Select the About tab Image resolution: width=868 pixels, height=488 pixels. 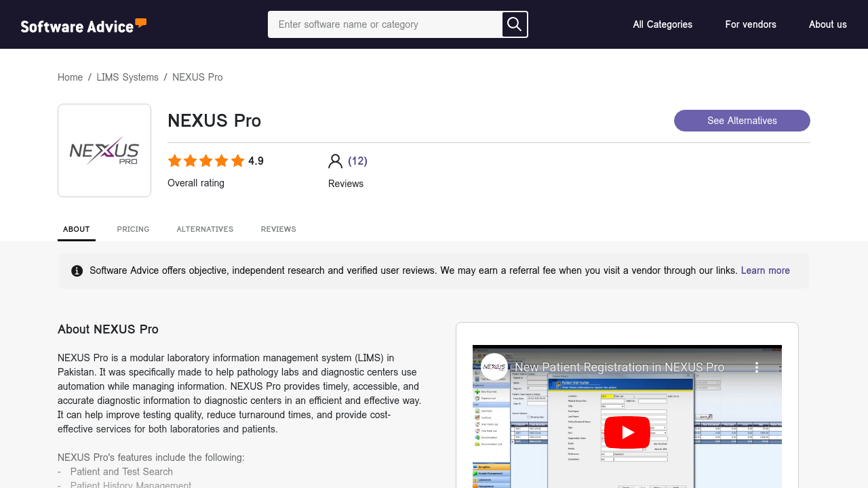(77, 229)
